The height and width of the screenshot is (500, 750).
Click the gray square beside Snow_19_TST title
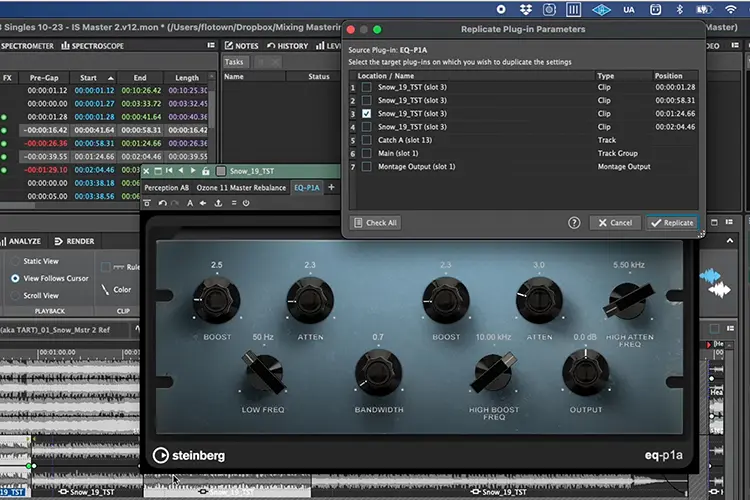point(221,171)
